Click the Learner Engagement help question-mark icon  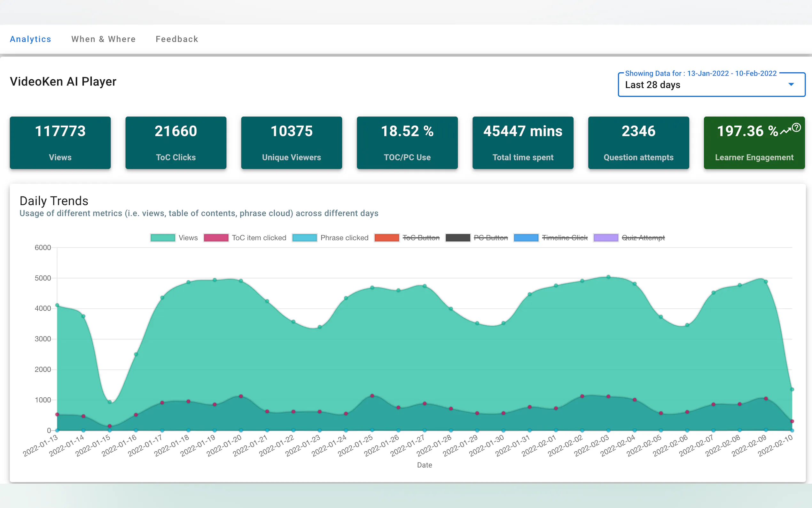tap(796, 128)
